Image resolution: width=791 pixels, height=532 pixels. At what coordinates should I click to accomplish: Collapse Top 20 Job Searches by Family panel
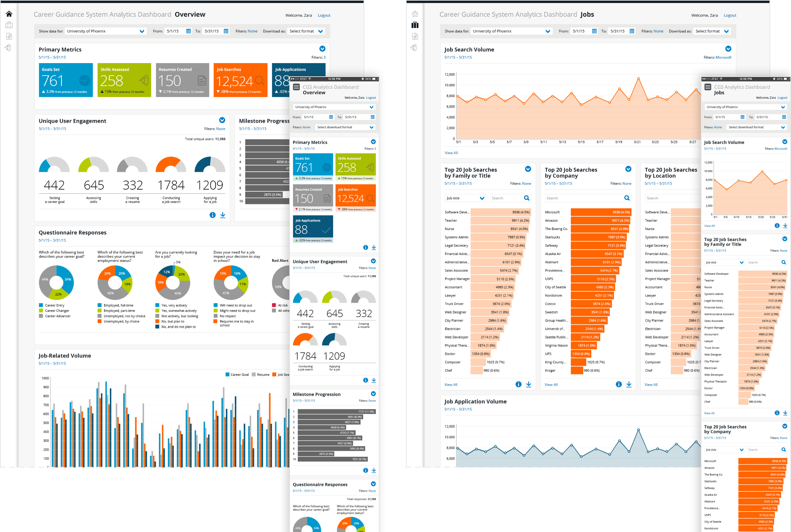click(528, 169)
